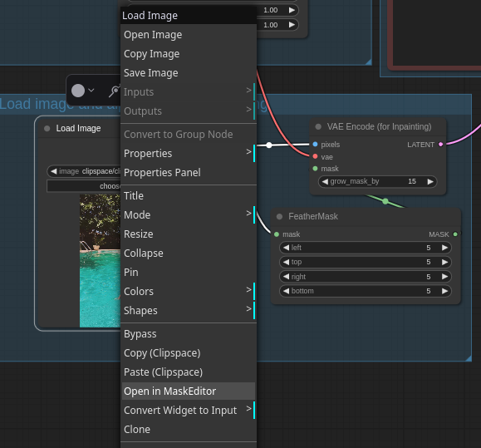The height and width of the screenshot is (448, 481).
Task: Click the Load Image node title
Action: 78,128
